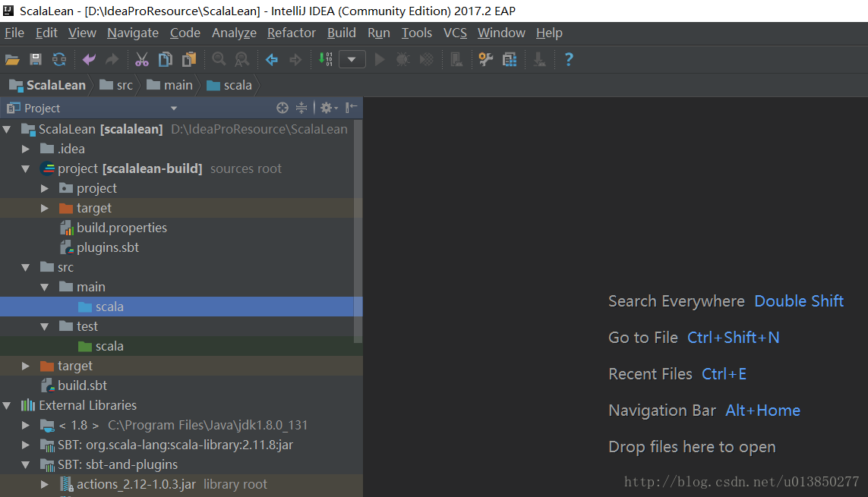Hide the Project tool window
The image size is (868, 497).
(x=351, y=108)
